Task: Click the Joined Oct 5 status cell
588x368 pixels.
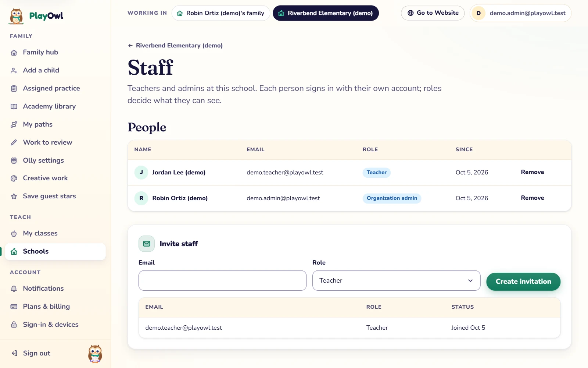Action: pos(468,328)
